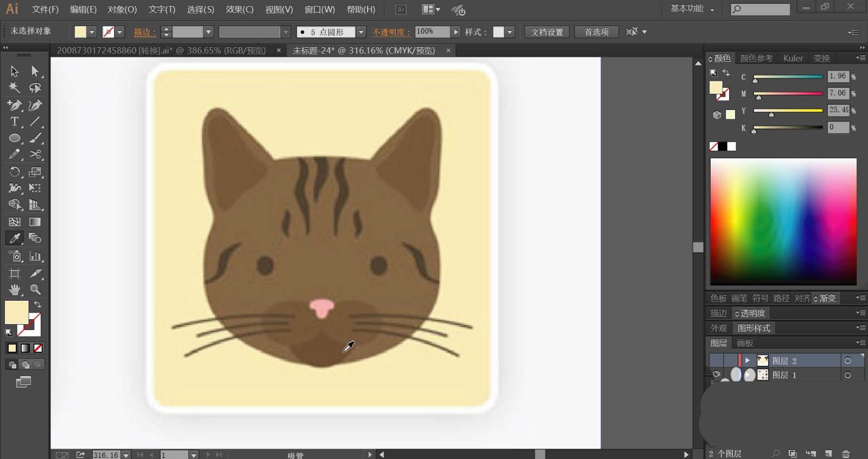Viewport: 868px width, 459px height.
Task: Select the Lasso tool
Action: (35, 88)
